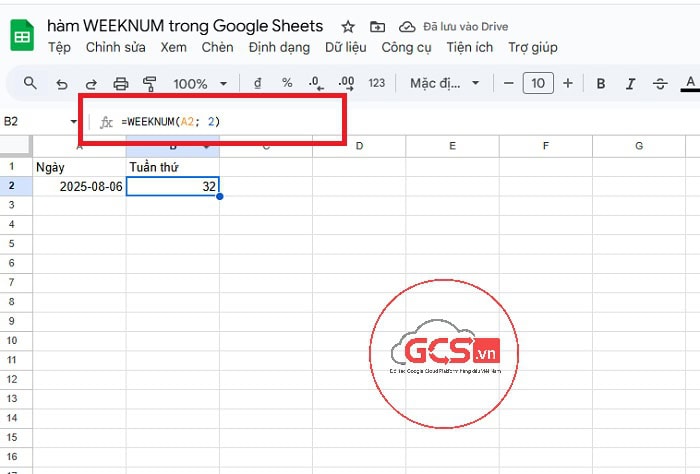The height and width of the screenshot is (474, 700).
Task: Print the spreadsheet with the printer icon
Action: [121, 84]
